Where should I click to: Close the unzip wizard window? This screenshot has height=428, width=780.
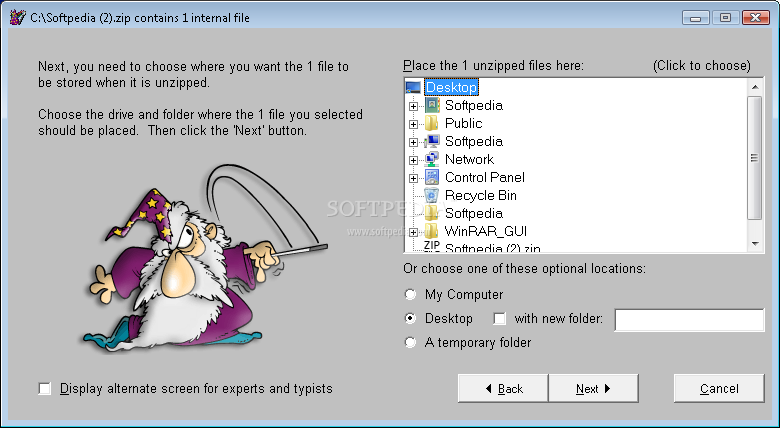pos(756,18)
